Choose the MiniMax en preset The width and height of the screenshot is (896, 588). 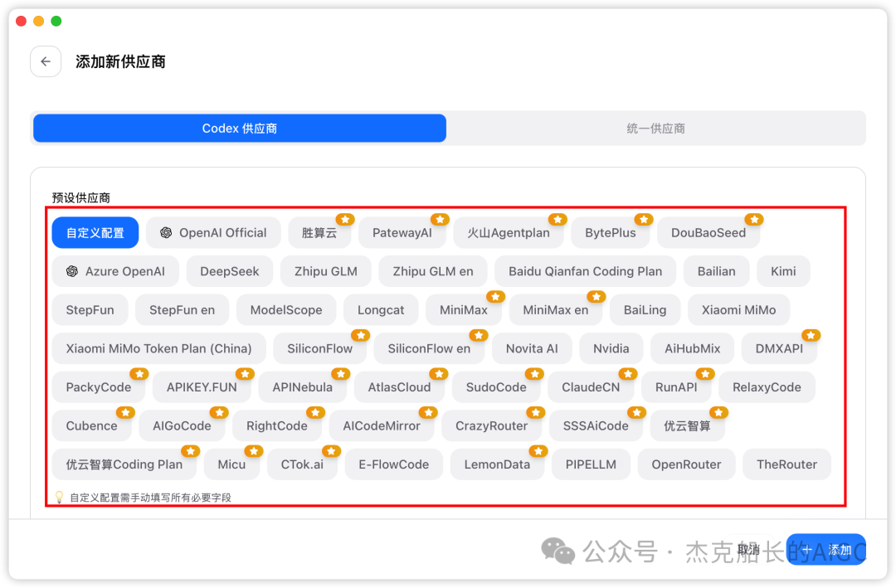point(555,309)
